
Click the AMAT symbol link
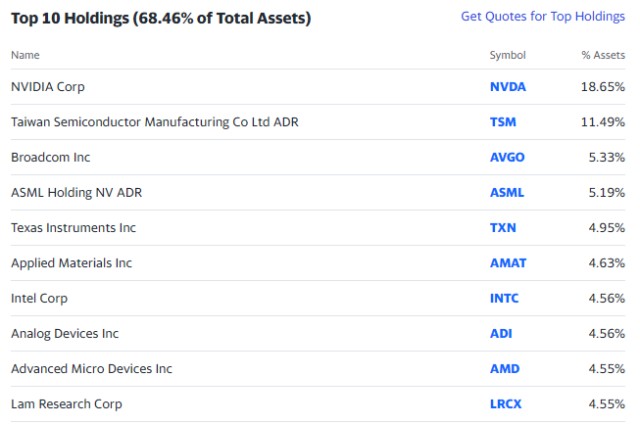508,263
